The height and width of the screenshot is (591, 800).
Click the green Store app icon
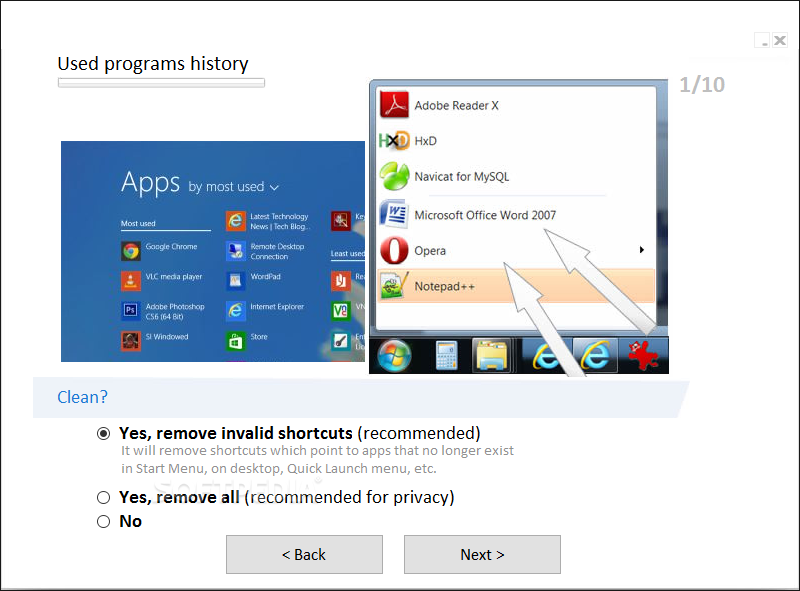[x=235, y=341]
